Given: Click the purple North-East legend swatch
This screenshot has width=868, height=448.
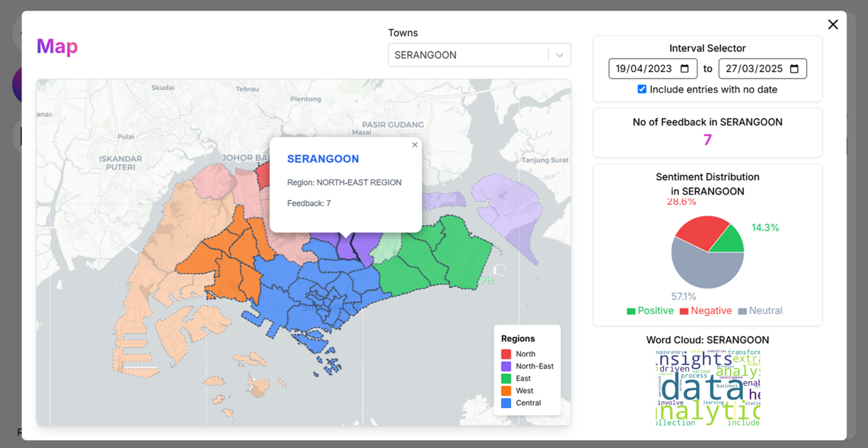Looking at the screenshot, I should point(506,367).
